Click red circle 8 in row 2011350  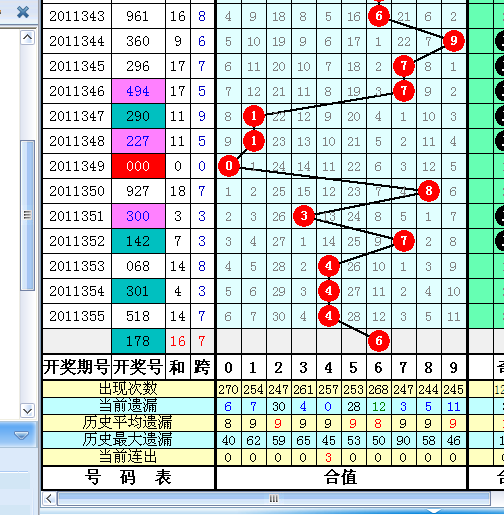[429, 191]
